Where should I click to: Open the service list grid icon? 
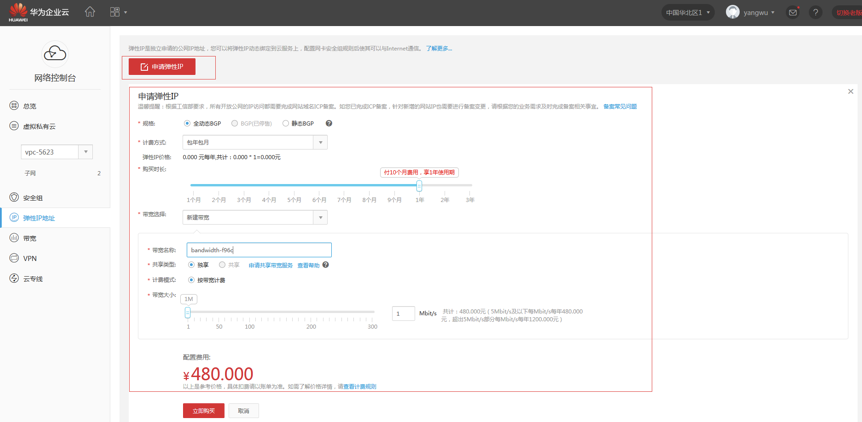(x=115, y=12)
